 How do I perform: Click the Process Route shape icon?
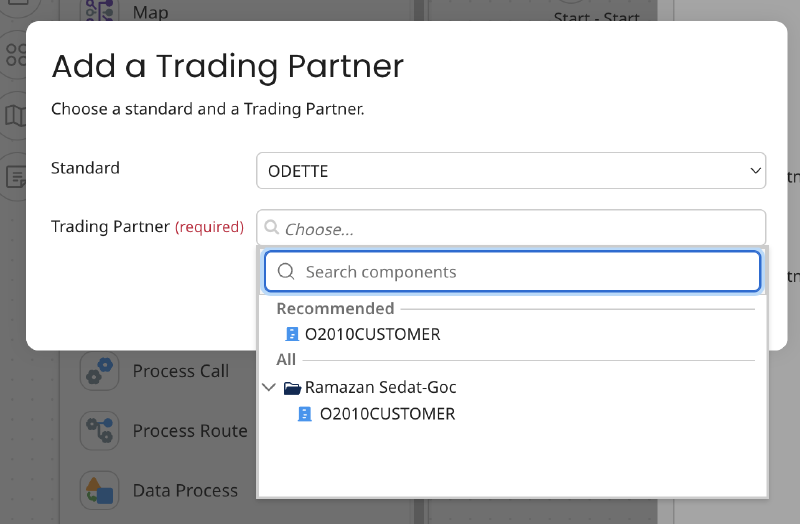(x=99, y=431)
